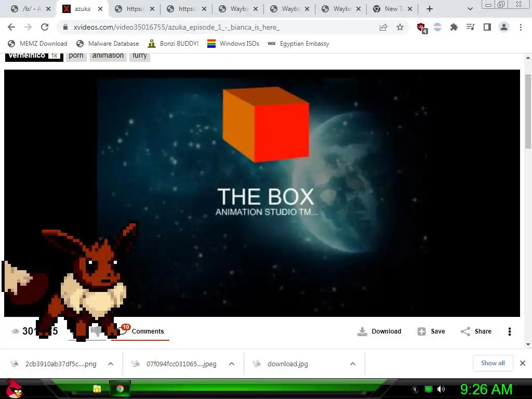The height and width of the screenshot is (399, 532).
Task: Click the Angry Birds start button
Action: pyautogui.click(x=14, y=389)
